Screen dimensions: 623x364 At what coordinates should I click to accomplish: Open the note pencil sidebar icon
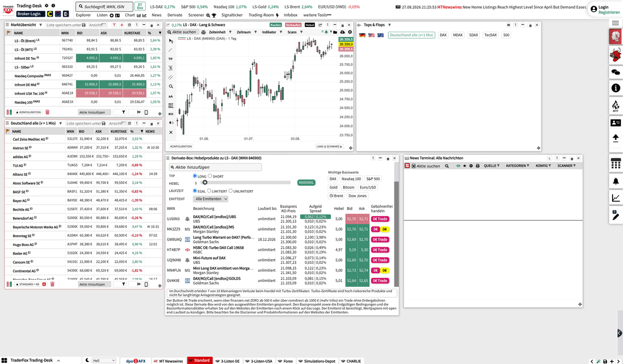tap(616, 214)
